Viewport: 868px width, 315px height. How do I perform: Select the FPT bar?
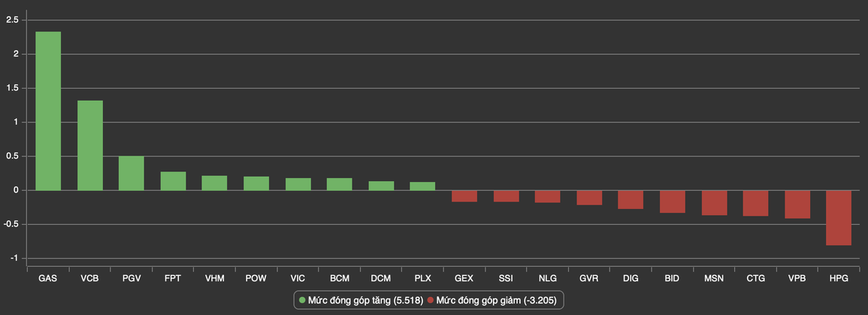[173, 181]
